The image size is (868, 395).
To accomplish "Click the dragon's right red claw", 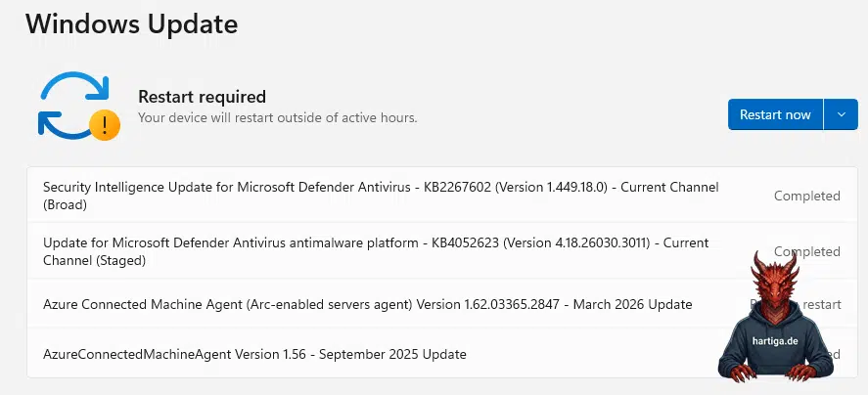I will pyautogui.click(x=804, y=372).
